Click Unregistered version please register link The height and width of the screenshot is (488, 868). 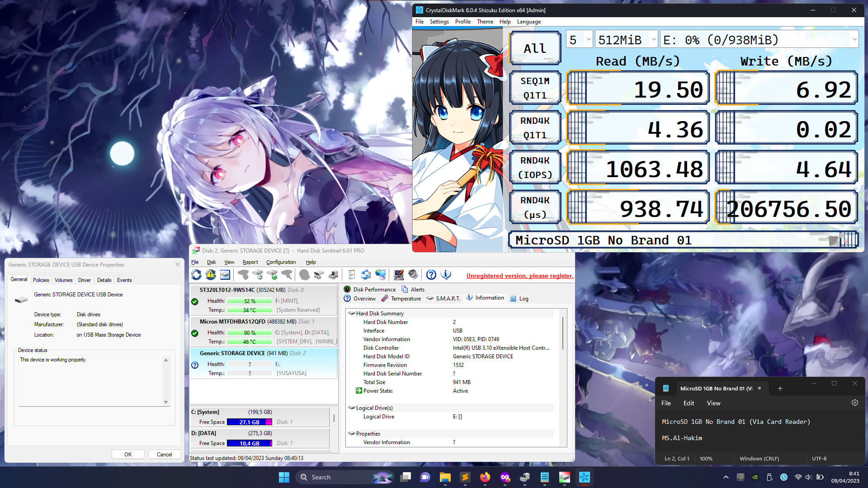[520, 276]
